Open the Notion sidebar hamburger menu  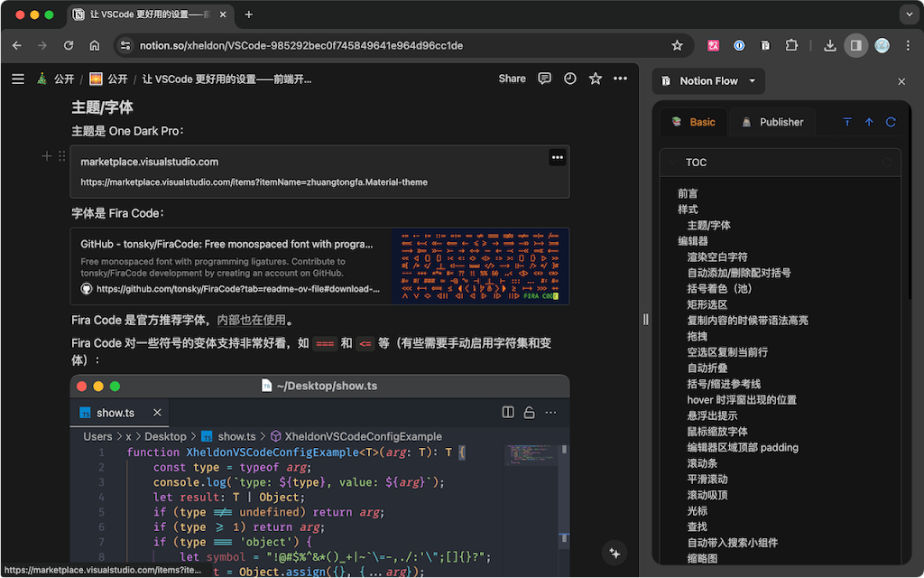tap(18, 79)
